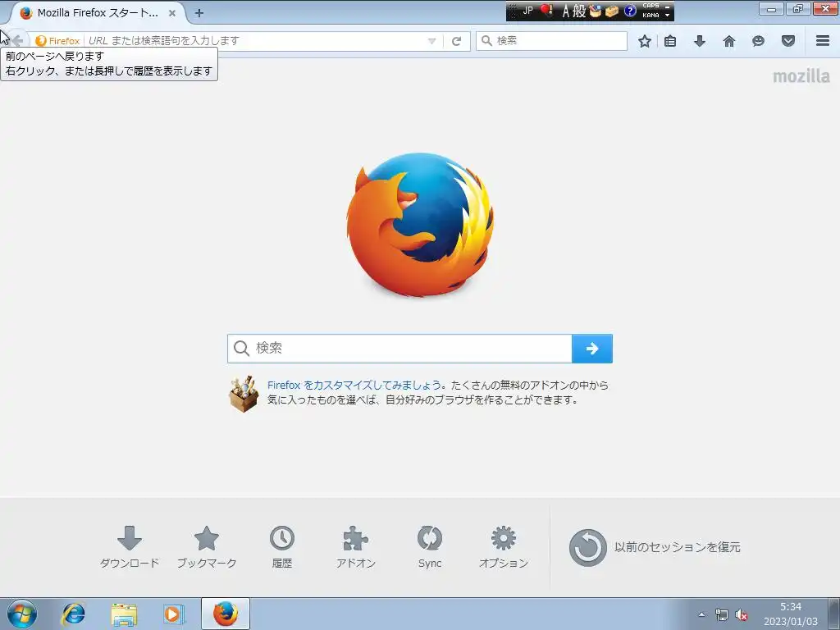Show bookmarks list toolbar icon
Image resolution: width=840 pixels, height=630 pixels.
coord(670,41)
